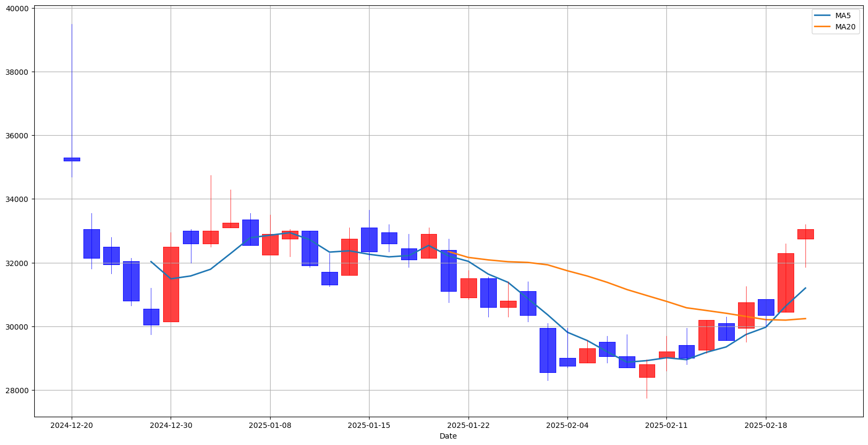Click the 2025-01-08 date tick label
This screenshot has width=868, height=445.
(x=270, y=425)
